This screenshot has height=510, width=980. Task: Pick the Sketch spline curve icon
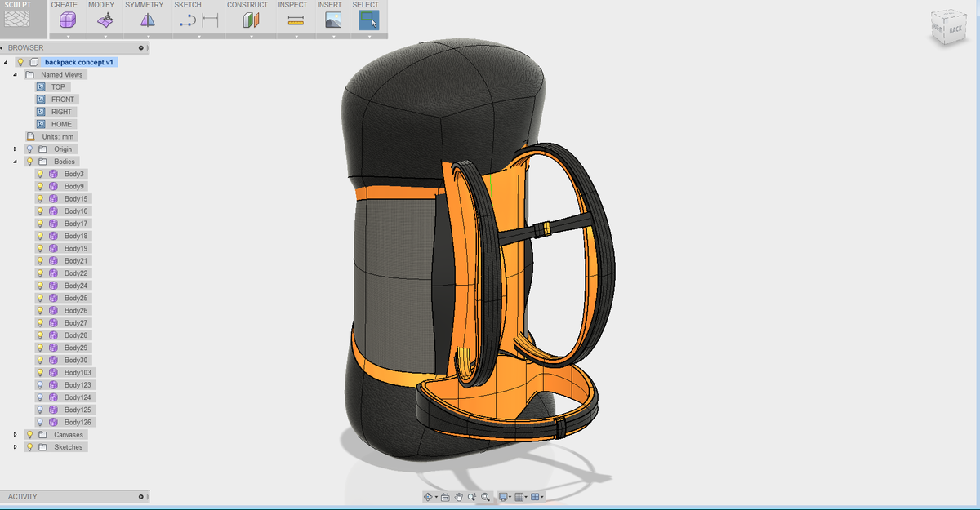[x=187, y=21]
